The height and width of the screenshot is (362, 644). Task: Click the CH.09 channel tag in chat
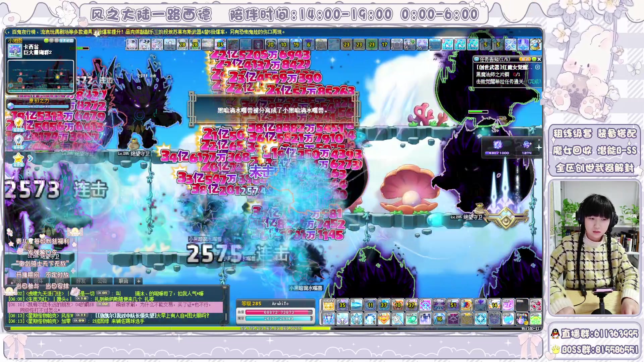click(79, 320)
